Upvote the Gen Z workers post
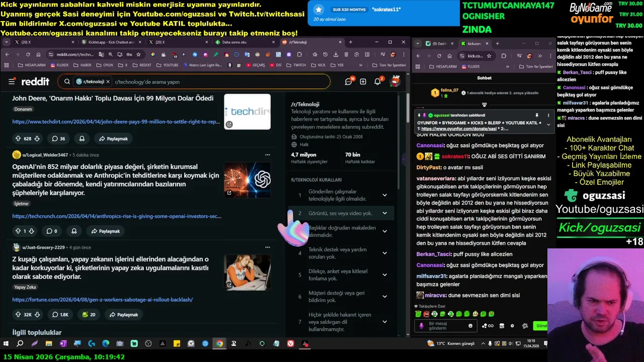The image size is (644, 362). 18,314
